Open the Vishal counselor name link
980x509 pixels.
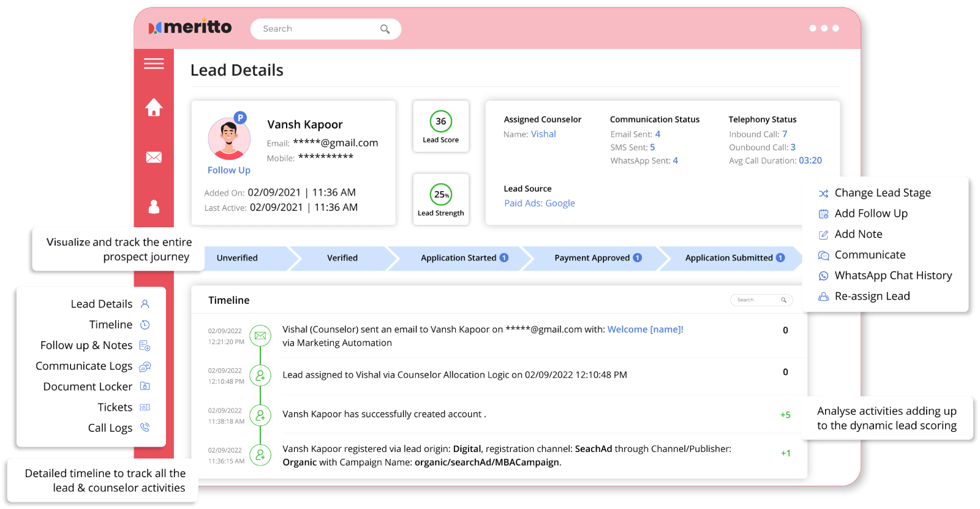[x=543, y=134]
